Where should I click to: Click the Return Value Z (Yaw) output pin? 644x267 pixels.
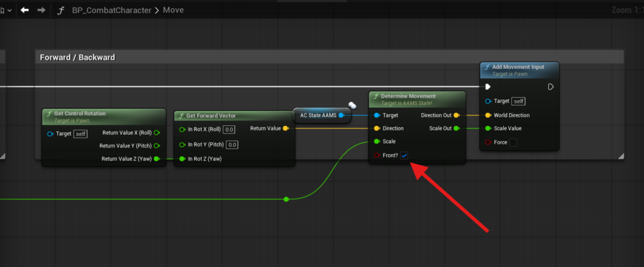click(x=157, y=159)
